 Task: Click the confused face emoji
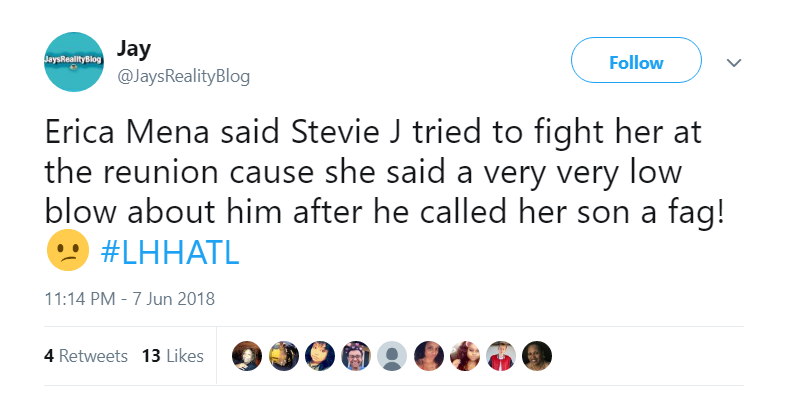click(x=68, y=250)
